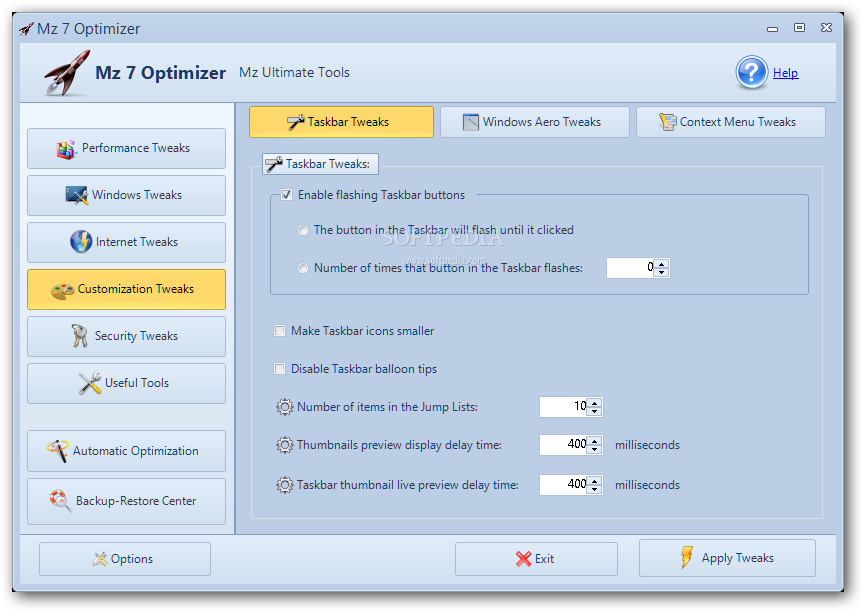Image resolution: width=864 pixels, height=612 pixels.
Task: Click the gear icon beside Thumbnails preview display delay
Action: point(285,445)
